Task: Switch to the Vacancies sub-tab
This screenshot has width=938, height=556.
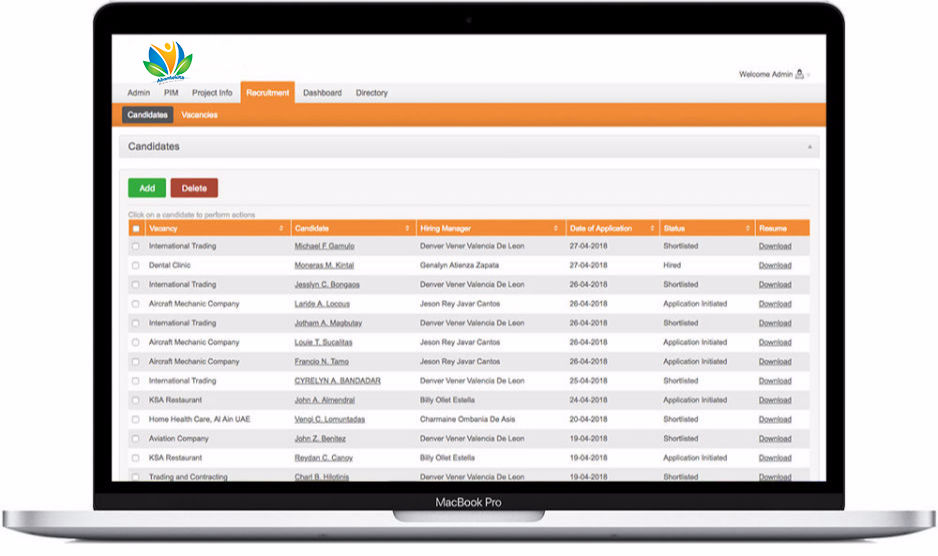Action: tap(199, 115)
